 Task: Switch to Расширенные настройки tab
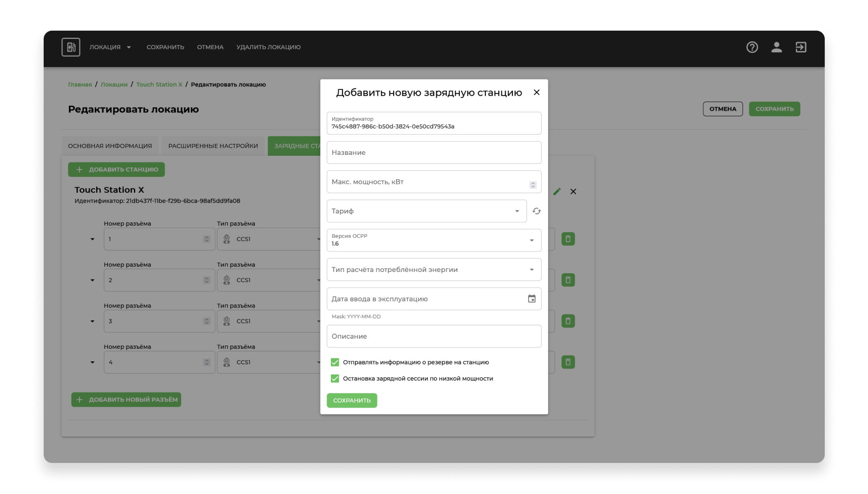point(213,146)
